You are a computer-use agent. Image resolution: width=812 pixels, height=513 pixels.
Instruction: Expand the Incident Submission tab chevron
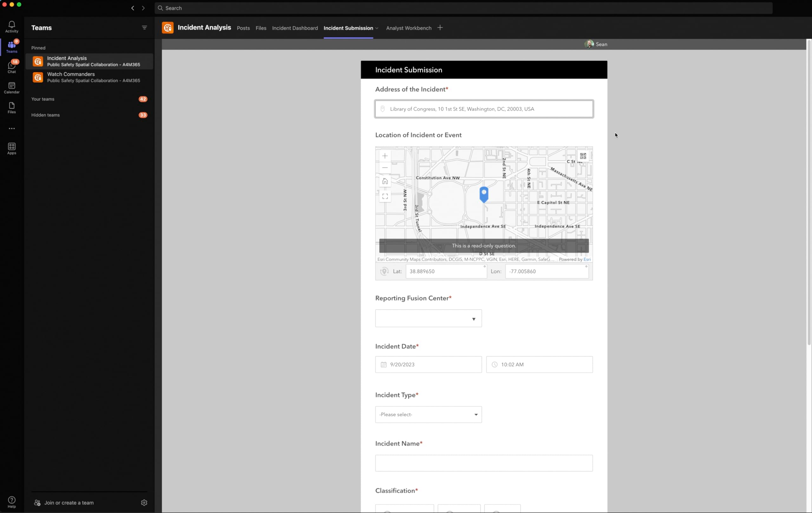point(377,28)
